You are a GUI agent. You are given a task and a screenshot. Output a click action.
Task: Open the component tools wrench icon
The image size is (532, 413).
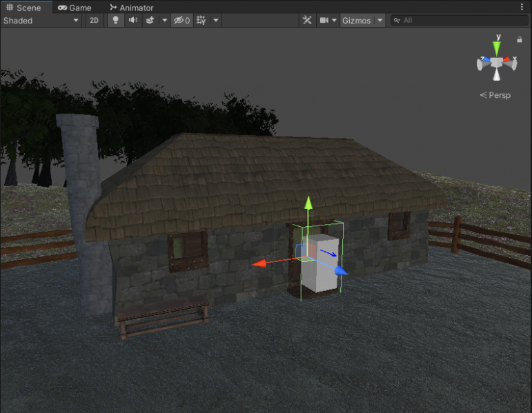307,20
